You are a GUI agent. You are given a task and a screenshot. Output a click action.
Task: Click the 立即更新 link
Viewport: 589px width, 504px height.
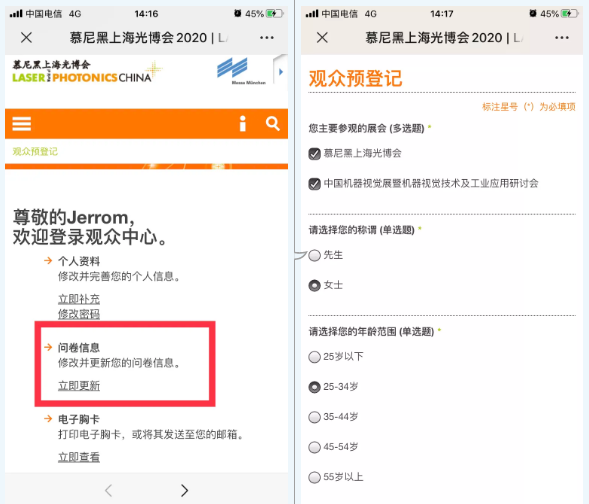[79, 386]
